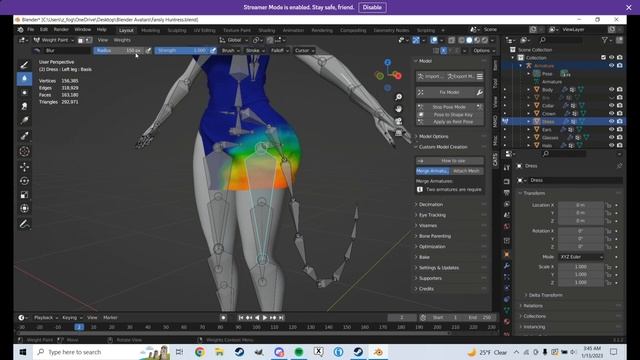Open the Global orientation dropdown
Viewport: 640px width, 360px height.
click(233, 40)
